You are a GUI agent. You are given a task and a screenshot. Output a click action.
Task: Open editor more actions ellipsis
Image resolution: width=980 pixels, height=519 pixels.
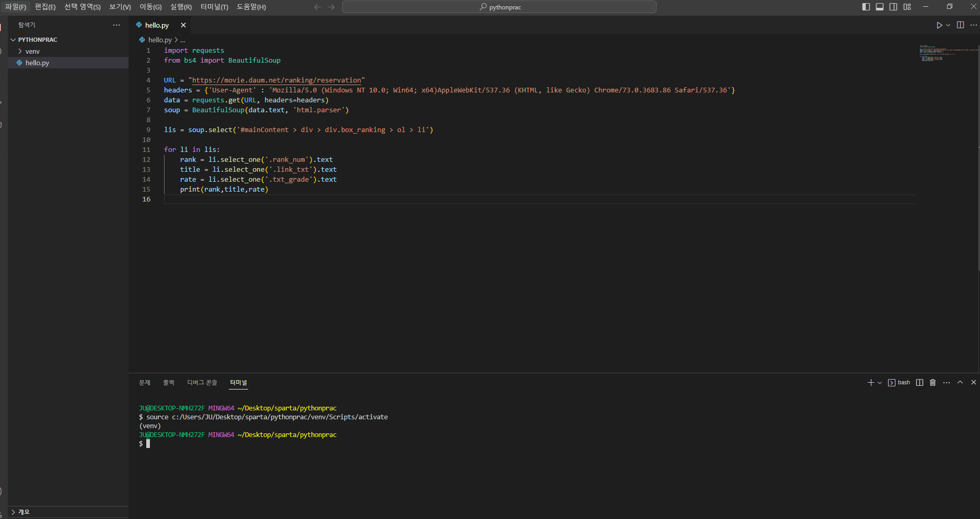pyautogui.click(x=974, y=25)
